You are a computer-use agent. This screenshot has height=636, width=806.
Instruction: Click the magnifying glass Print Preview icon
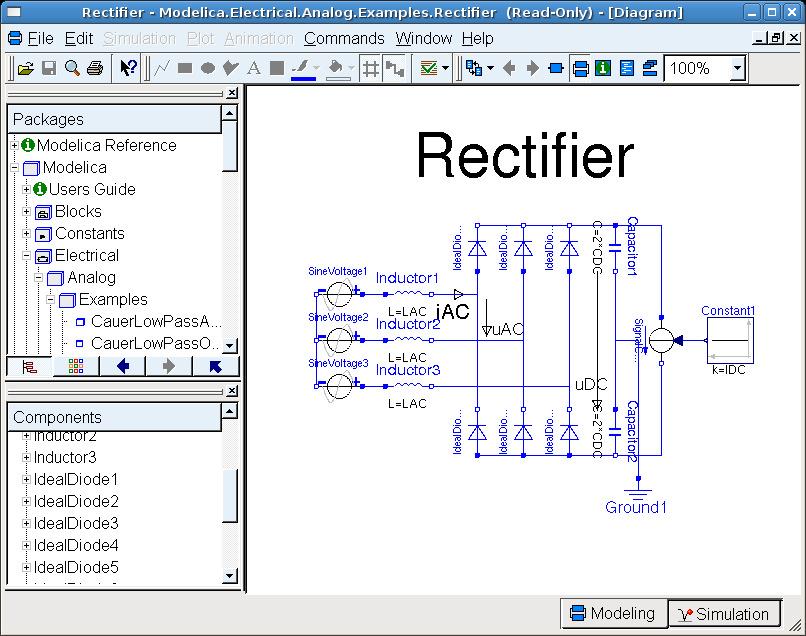point(72,68)
